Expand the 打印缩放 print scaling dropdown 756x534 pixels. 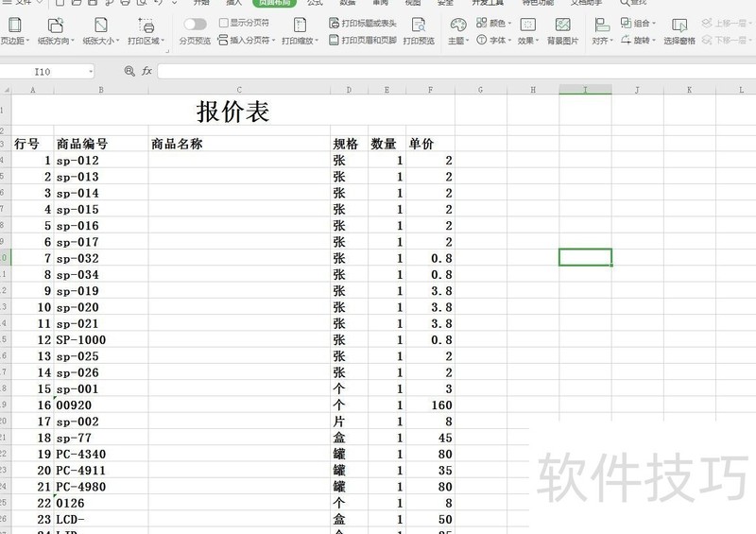coord(317,41)
